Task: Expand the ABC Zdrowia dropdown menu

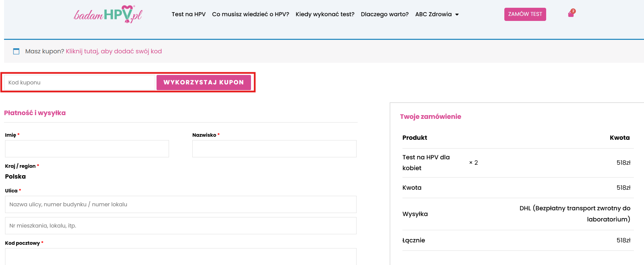Action: [437, 14]
